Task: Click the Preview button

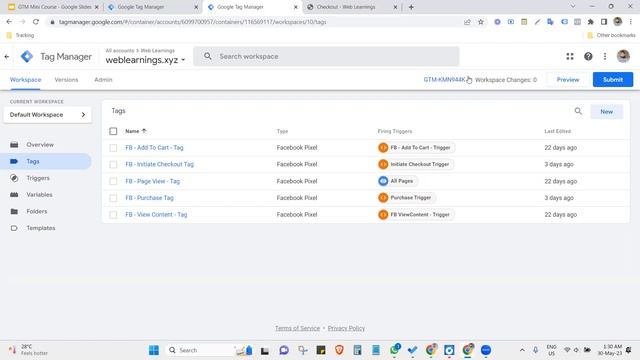Action: point(568,80)
